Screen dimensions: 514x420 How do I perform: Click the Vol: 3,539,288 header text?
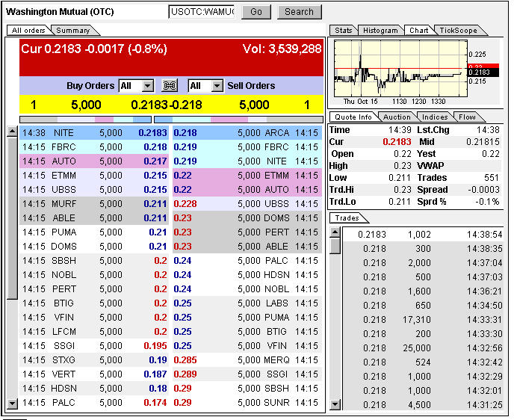click(x=282, y=49)
